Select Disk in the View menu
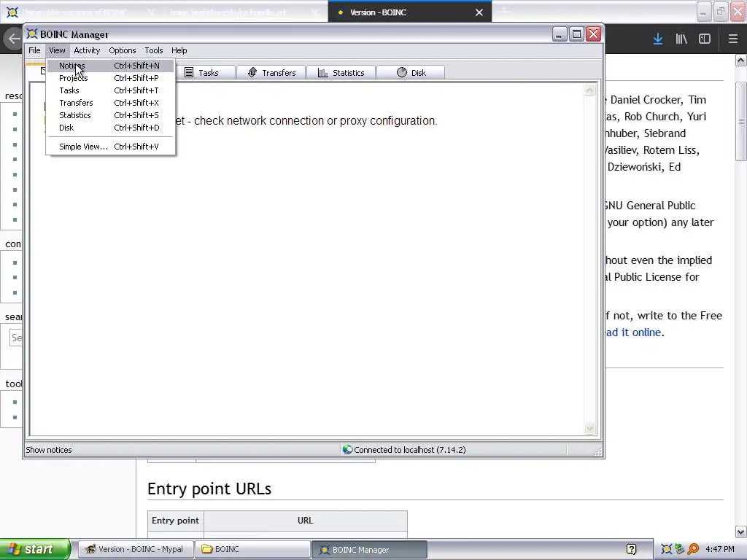The width and height of the screenshot is (747, 560). 111,128
